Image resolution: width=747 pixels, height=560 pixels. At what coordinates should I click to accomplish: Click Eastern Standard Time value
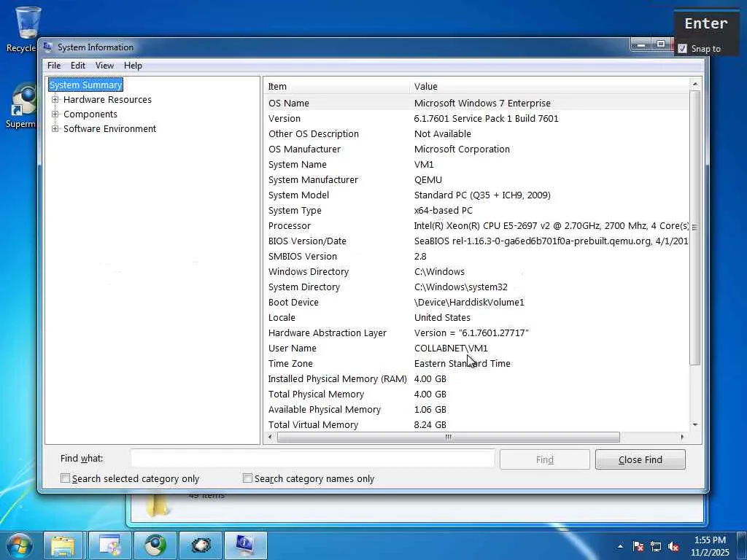coord(462,363)
